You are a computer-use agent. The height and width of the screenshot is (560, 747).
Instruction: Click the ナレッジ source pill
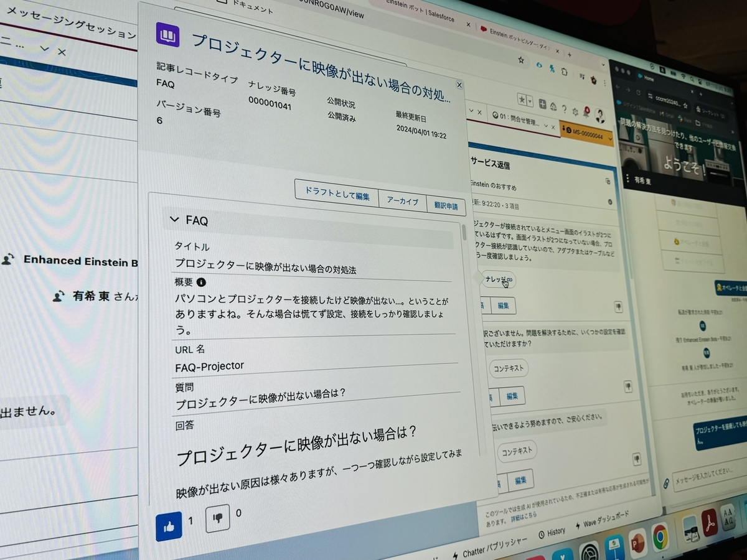499,279
